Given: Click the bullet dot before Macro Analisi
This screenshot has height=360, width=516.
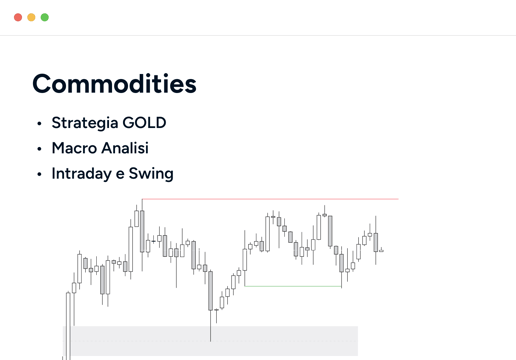Looking at the screenshot, I should point(39,149).
